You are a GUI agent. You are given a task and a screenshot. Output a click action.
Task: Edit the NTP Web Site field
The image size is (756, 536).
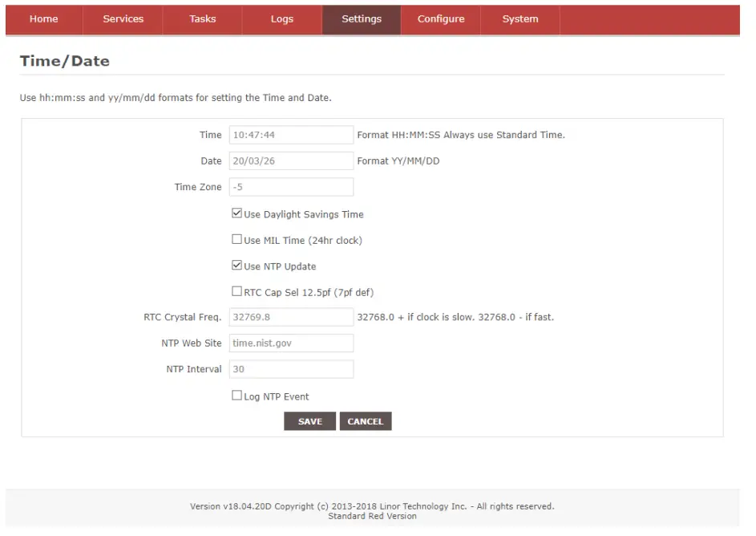click(x=291, y=343)
